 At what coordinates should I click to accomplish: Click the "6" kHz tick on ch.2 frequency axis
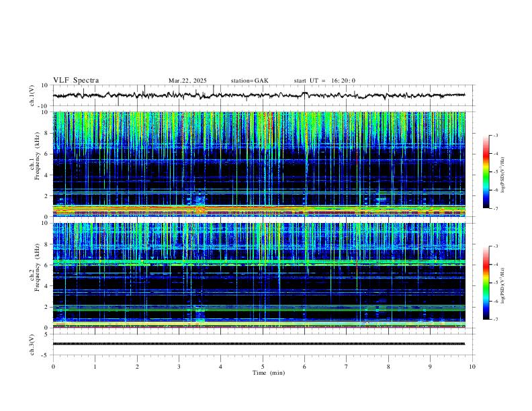[x=47, y=265]
